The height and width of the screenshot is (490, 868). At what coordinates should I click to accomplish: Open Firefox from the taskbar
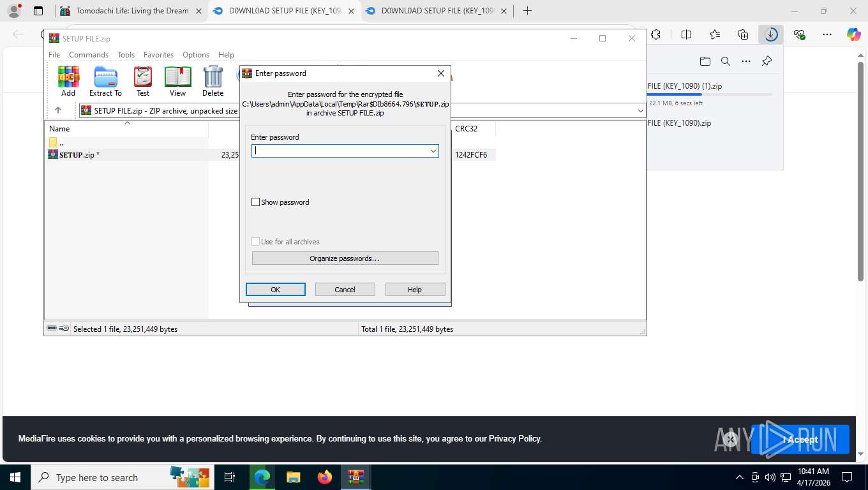pos(325,477)
